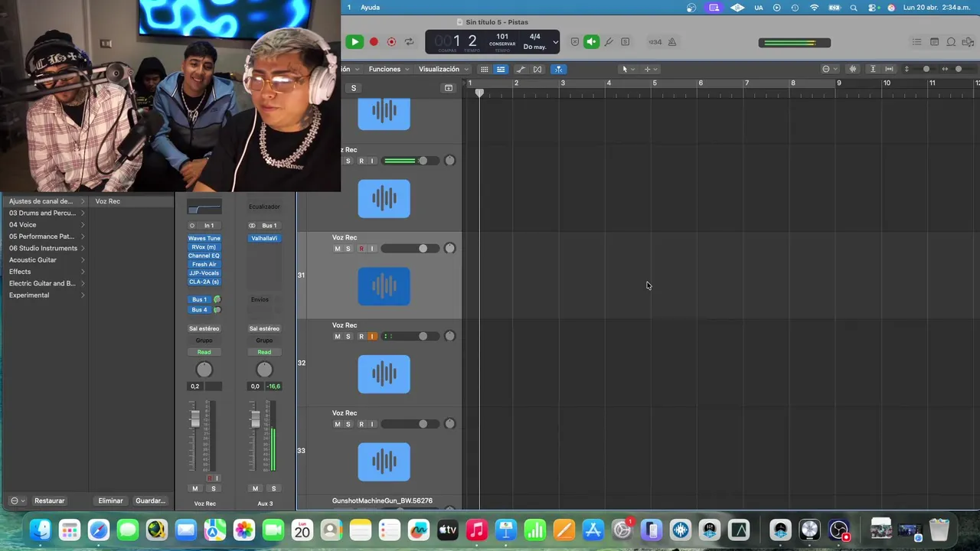Open the Loop Browser icon
Viewport: 980px width, 551px height.
[x=951, y=42]
